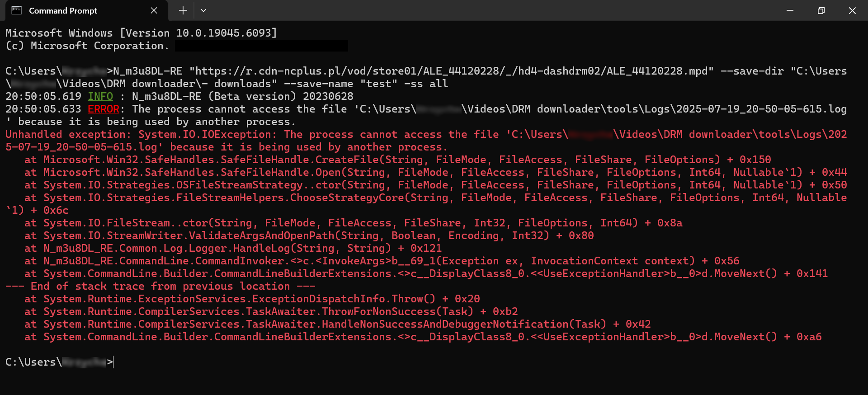Restore down the terminal window
This screenshot has width=868, height=395.
821,10
